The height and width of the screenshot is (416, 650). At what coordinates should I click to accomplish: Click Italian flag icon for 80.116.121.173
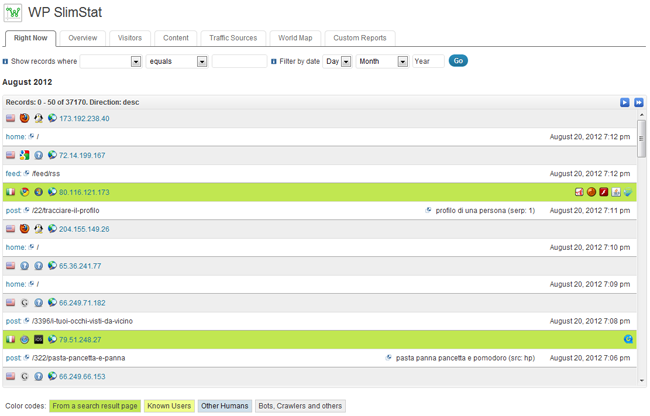(10, 192)
